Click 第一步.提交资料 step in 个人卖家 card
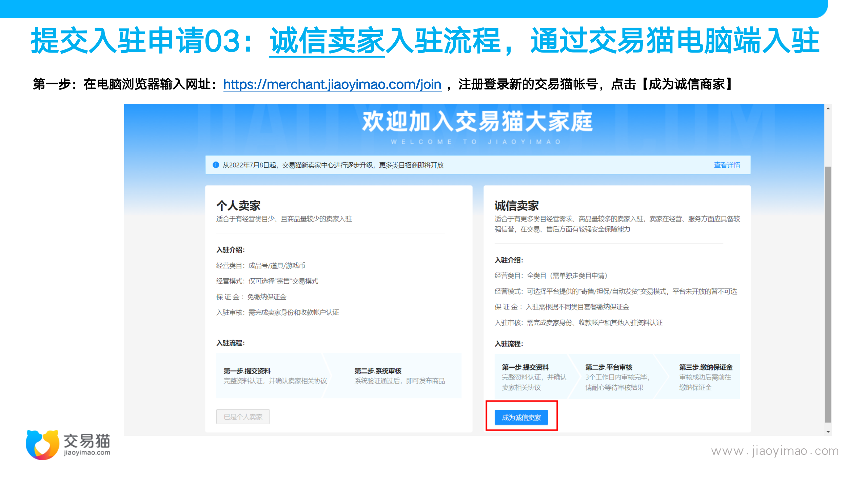 (x=247, y=371)
